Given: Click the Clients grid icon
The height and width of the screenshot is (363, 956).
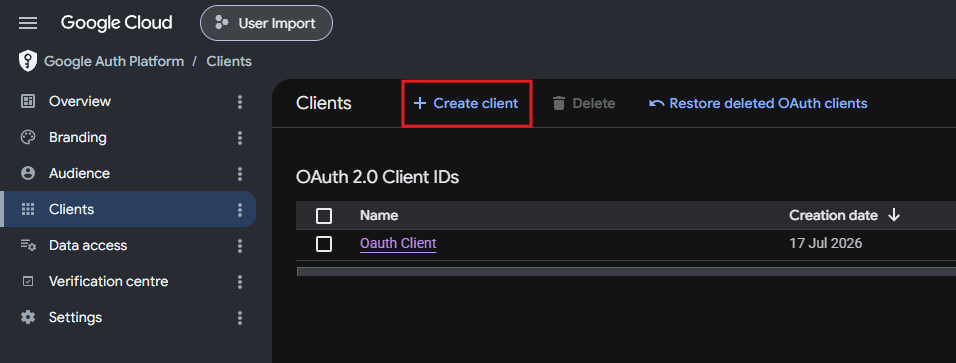Looking at the screenshot, I should click(28, 209).
